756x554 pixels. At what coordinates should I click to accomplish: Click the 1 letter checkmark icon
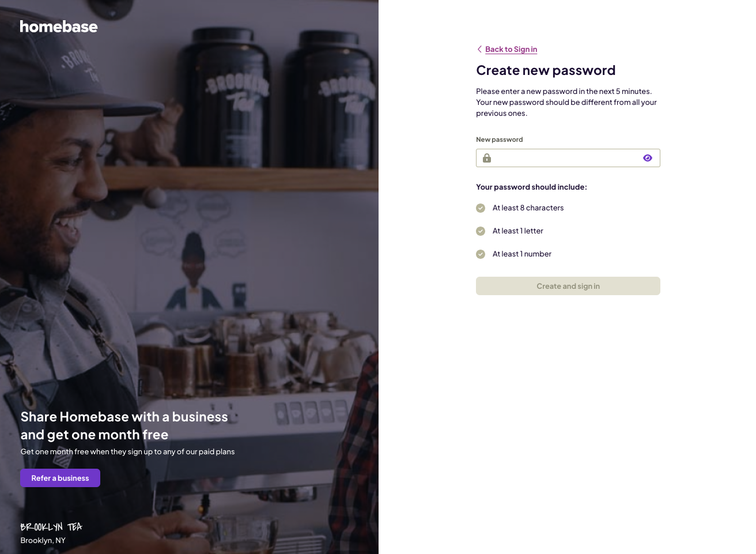point(481,231)
